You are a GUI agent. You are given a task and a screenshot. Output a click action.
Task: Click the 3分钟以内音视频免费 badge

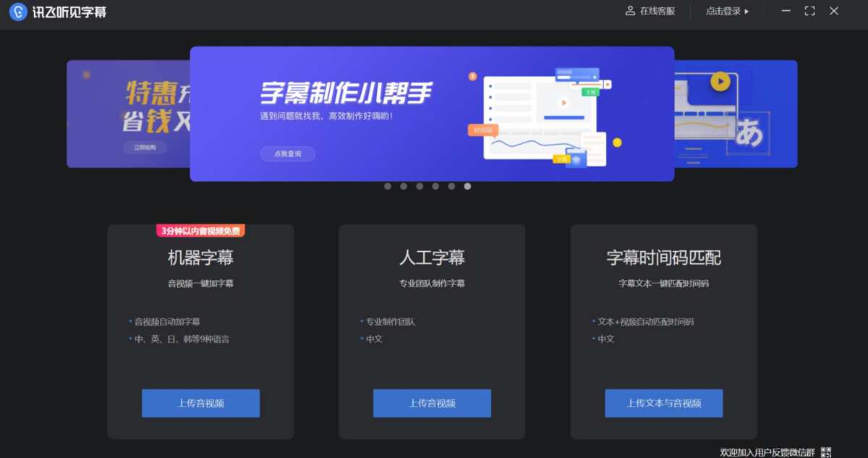[201, 231]
